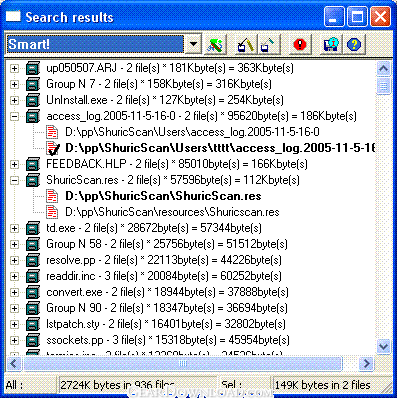Click the vertical scrollbar up arrow
Image resolution: width=400 pixels, height=400 pixels.
tap(383, 69)
